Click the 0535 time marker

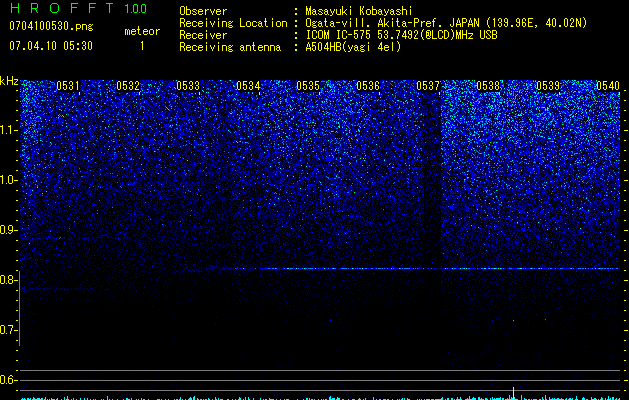pyautogui.click(x=308, y=85)
